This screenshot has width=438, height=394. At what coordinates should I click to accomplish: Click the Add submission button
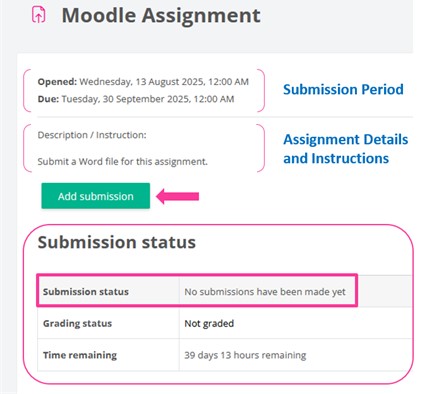point(96,196)
